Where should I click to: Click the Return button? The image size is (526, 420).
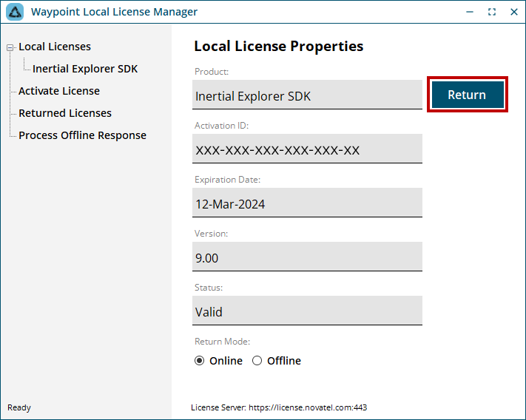point(468,95)
